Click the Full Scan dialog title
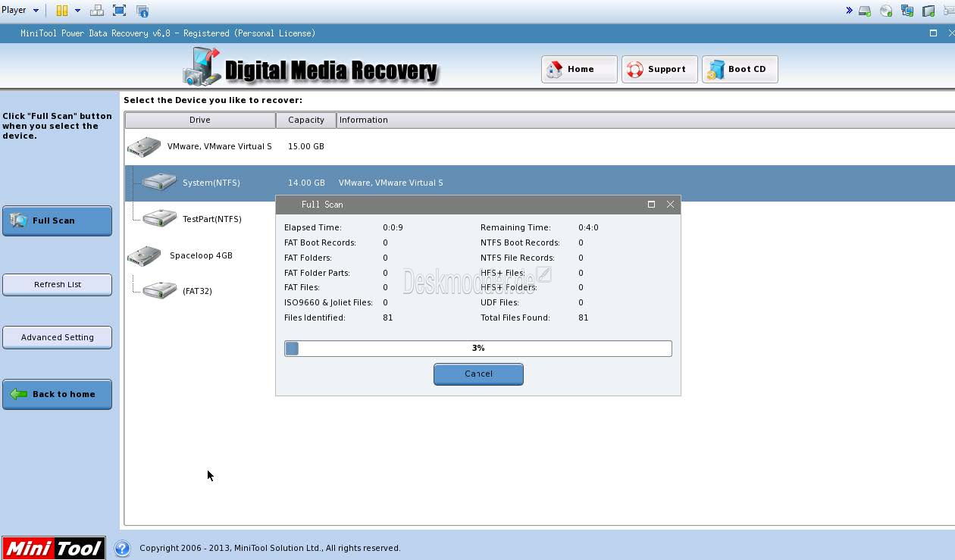This screenshot has height=560, width=955. pyautogui.click(x=322, y=205)
